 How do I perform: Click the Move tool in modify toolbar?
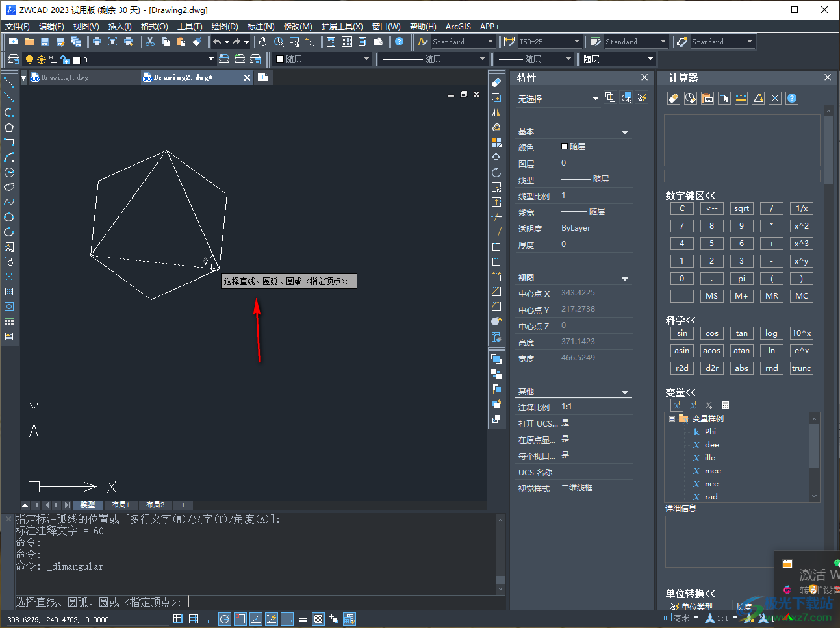pos(496,157)
